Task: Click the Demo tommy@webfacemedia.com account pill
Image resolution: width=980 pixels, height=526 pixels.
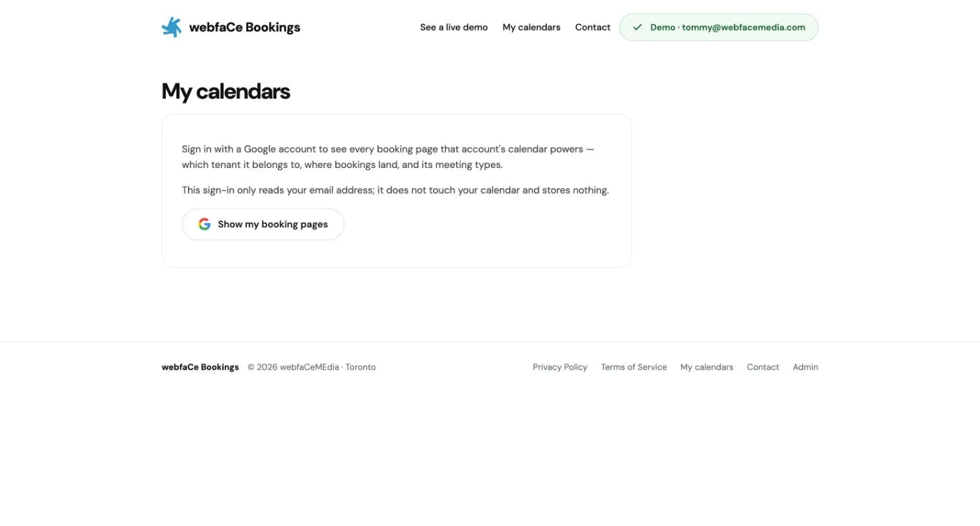Action: [x=718, y=27]
